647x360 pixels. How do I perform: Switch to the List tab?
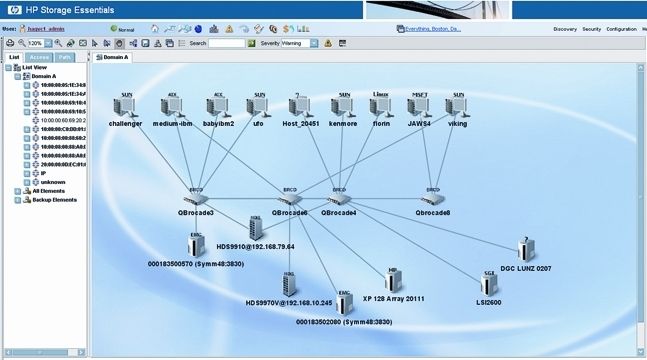click(14, 57)
